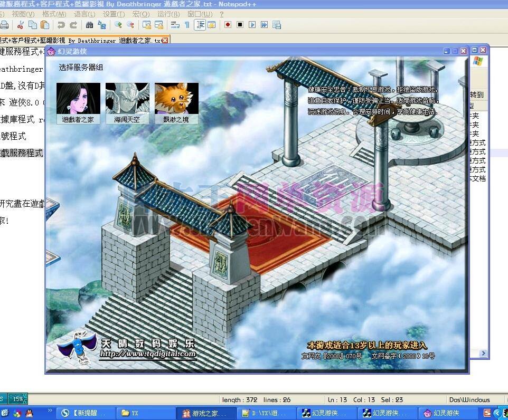Click the Sogou S tray icon
Viewport: 508px width, 420px height.
[487, 413]
